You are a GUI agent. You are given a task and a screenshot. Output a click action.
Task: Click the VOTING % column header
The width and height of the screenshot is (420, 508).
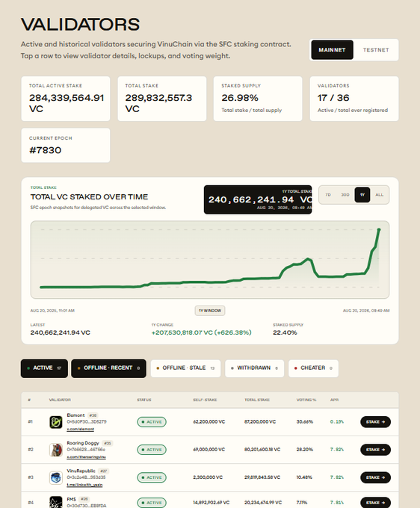[306, 400]
